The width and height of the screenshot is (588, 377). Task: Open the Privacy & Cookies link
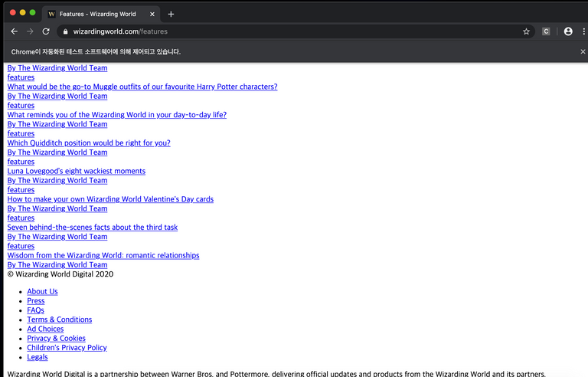click(x=56, y=339)
